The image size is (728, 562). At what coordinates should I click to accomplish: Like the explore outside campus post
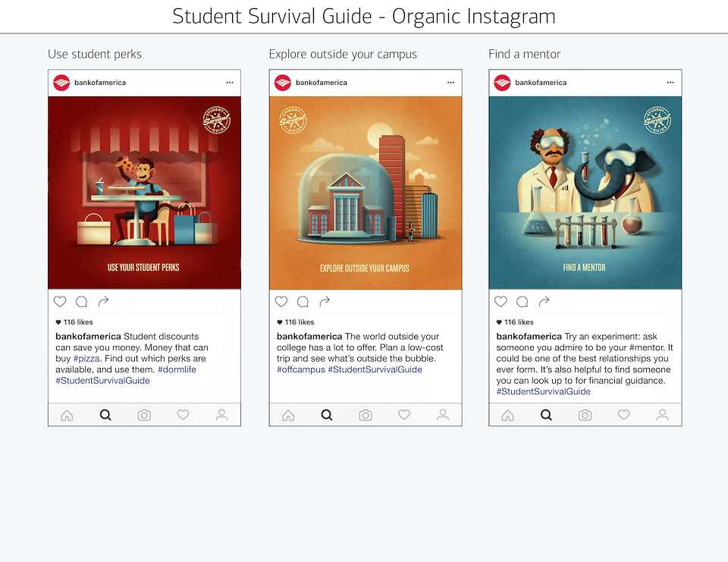click(x=281, y=301)
